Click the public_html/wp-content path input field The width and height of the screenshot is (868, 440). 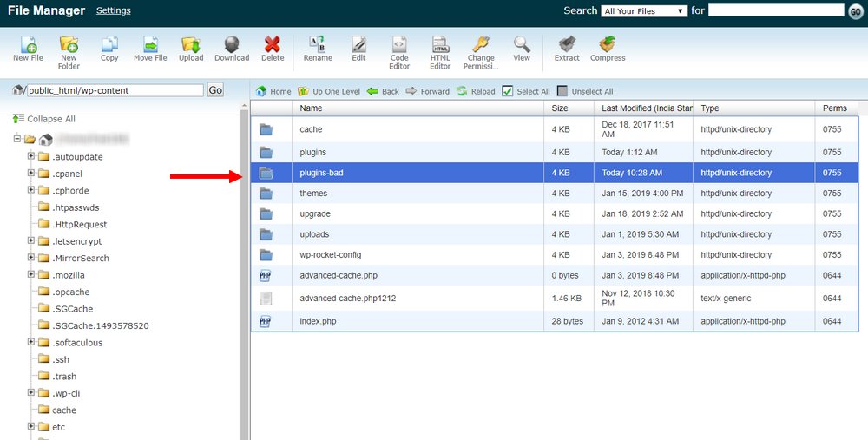point(115,90)
